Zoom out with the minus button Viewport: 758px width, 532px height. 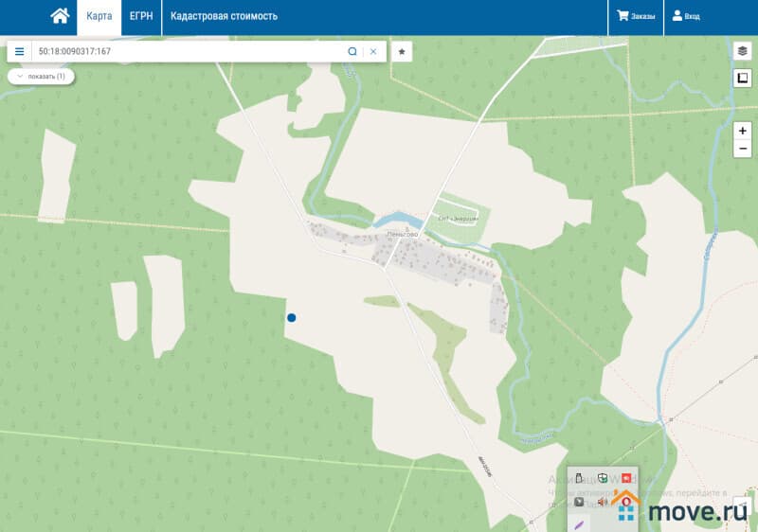742,149
